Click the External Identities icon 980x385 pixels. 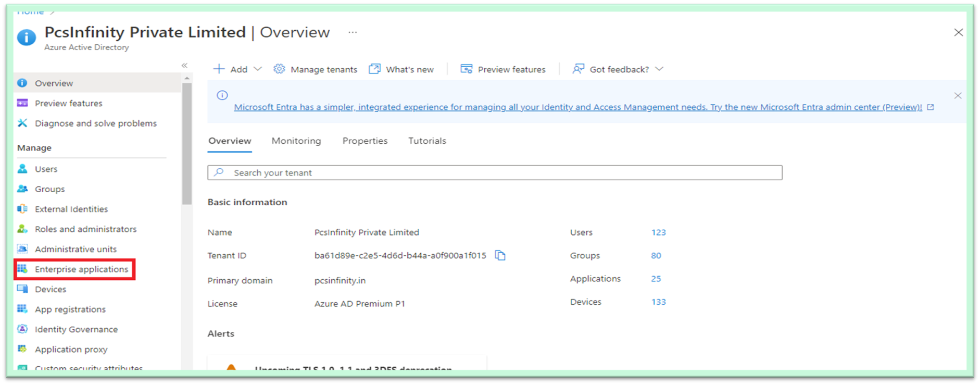point(22,209)
